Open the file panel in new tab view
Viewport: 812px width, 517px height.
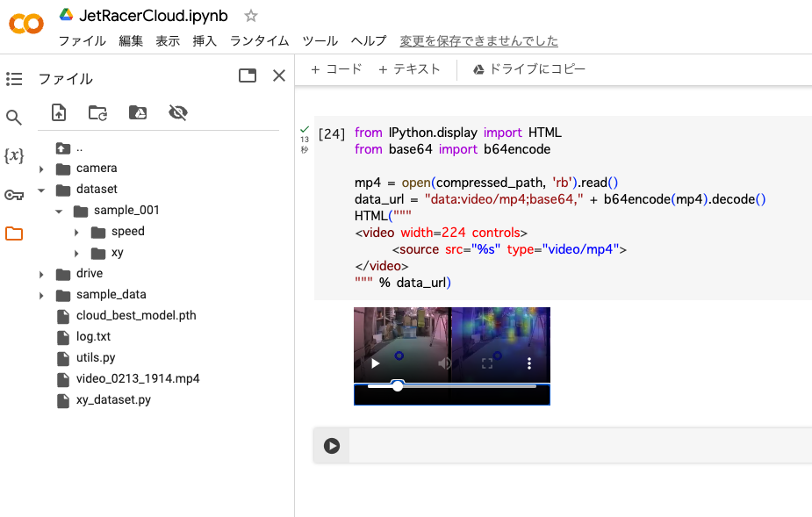(x=248, y=75)
